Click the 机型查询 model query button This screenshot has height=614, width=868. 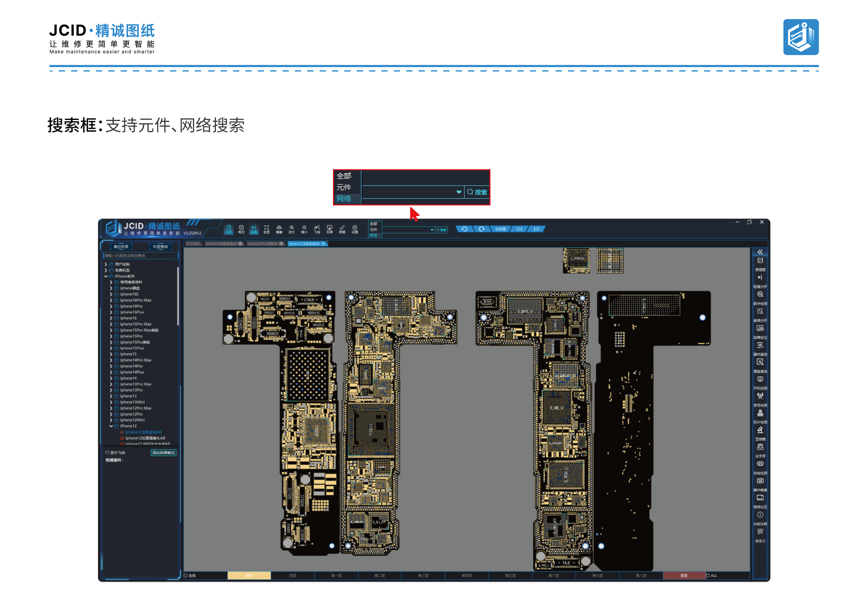point(160,247)
